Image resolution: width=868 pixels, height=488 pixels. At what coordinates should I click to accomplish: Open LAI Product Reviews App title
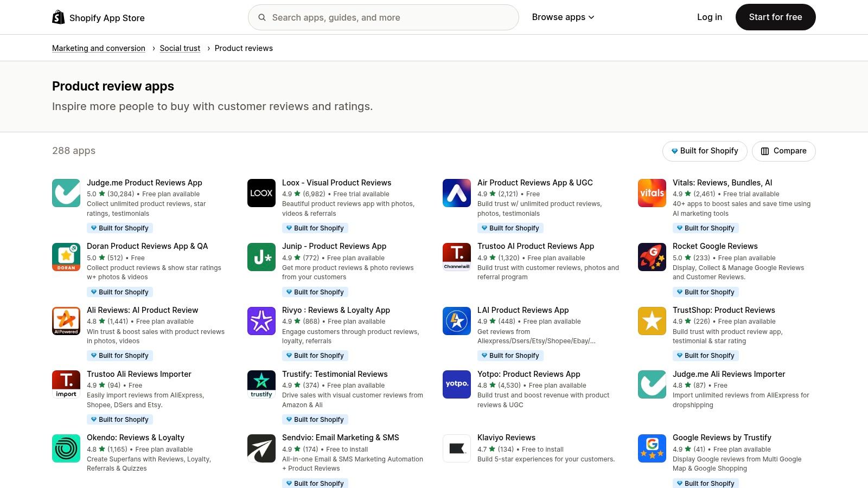(523, 310)
